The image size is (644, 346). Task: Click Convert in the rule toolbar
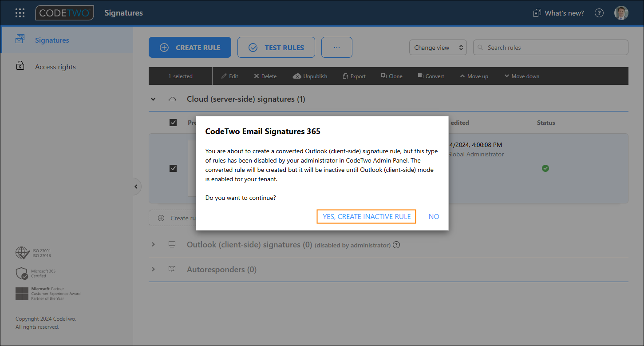pos(431,76)
